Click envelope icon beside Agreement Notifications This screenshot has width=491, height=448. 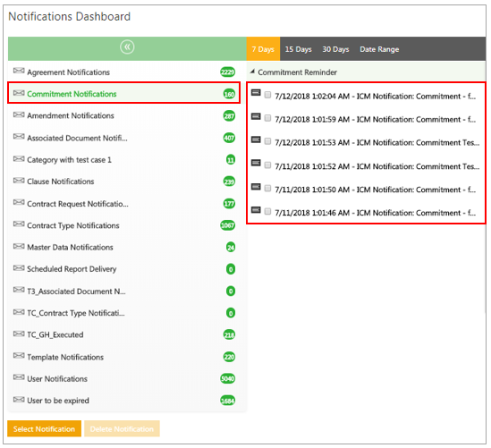click(19, 71)
